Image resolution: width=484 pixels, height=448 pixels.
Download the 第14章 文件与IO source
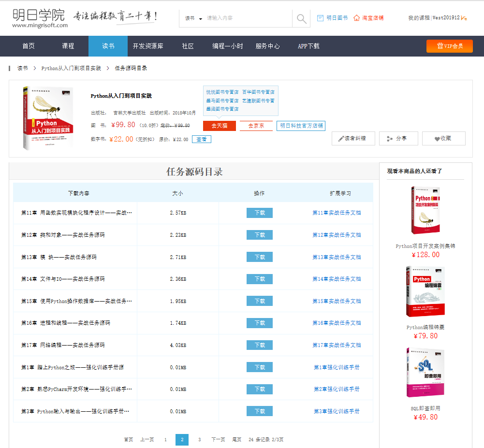pos(260,279)
